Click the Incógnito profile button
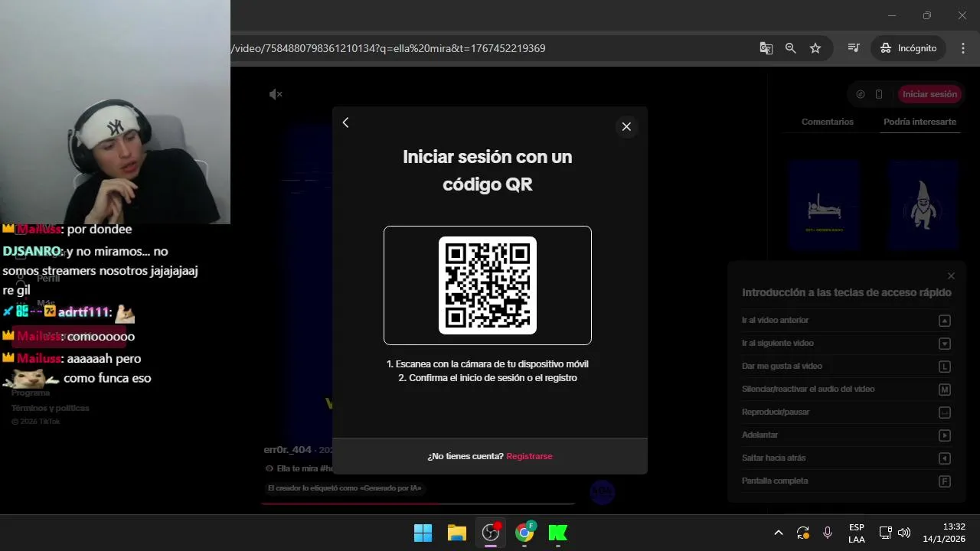Screen dimensions: 980x551 point(908,48)
